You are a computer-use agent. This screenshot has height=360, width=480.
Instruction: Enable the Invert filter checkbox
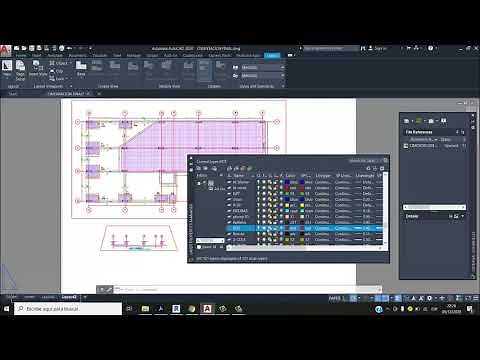[199, 247]
